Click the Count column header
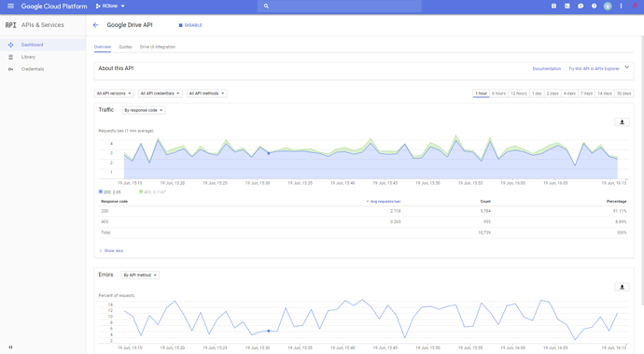644x354 pixels. tap(485, 202)
